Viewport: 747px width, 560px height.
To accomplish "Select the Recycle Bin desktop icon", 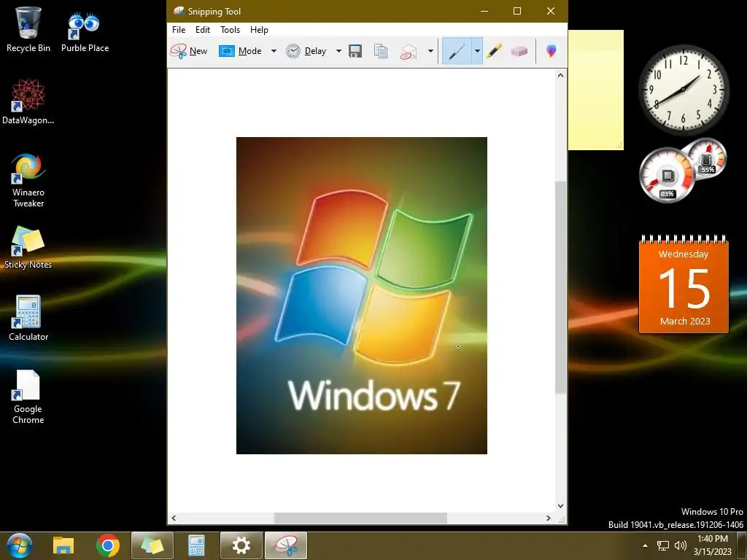I will click(28, 29).
